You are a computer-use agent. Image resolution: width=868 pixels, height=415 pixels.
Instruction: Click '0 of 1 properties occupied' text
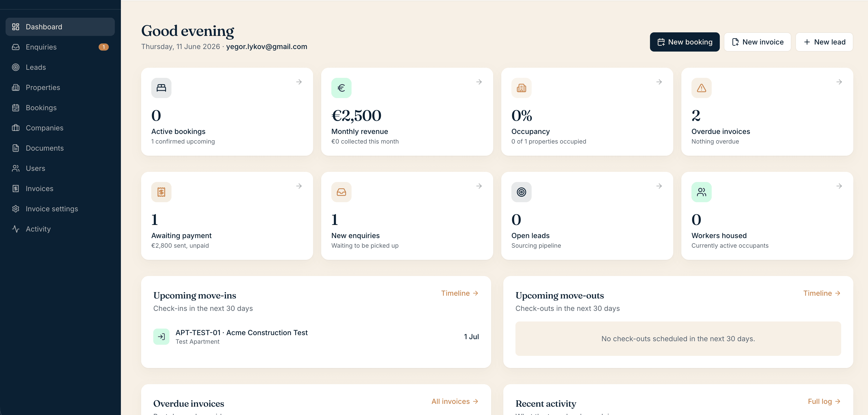point(549,142)
